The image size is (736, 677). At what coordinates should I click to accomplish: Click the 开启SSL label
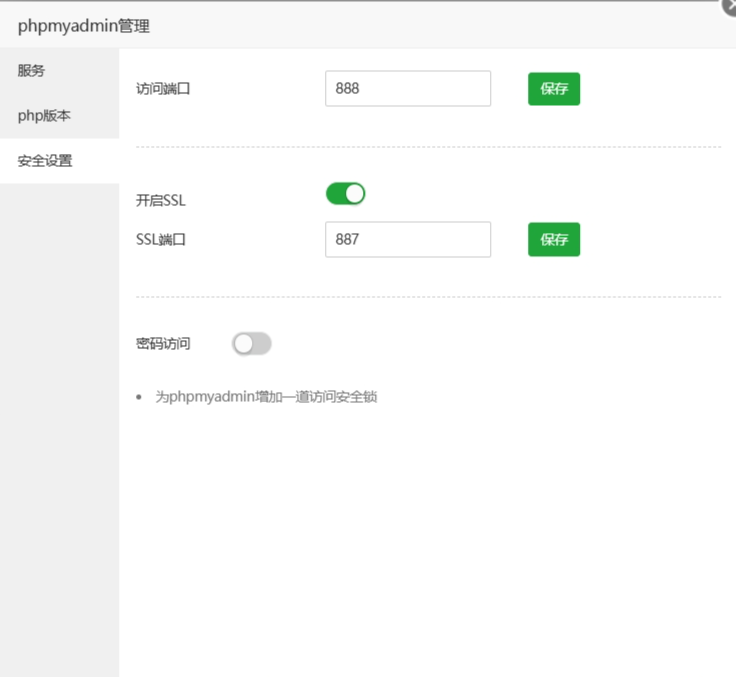point(161,200)
